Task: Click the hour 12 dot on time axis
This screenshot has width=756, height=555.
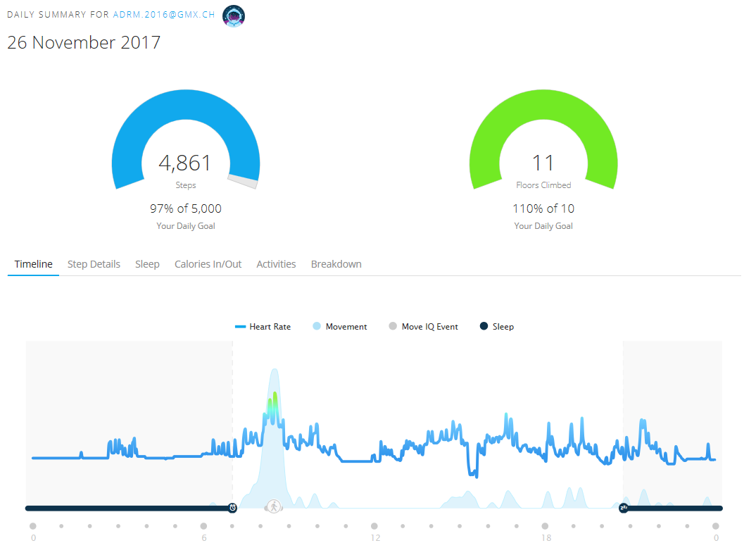Action: [x=374, y=525]
